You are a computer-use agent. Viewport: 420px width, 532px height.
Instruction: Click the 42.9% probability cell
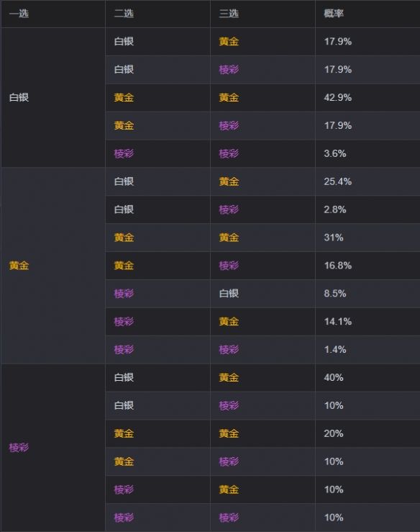(x=367, y=98)
